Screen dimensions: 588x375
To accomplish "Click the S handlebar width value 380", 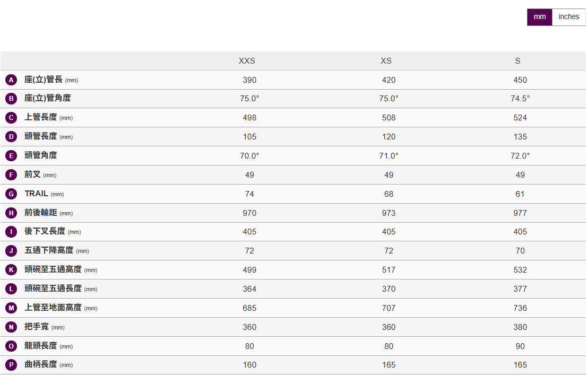I will pos(520,327).
